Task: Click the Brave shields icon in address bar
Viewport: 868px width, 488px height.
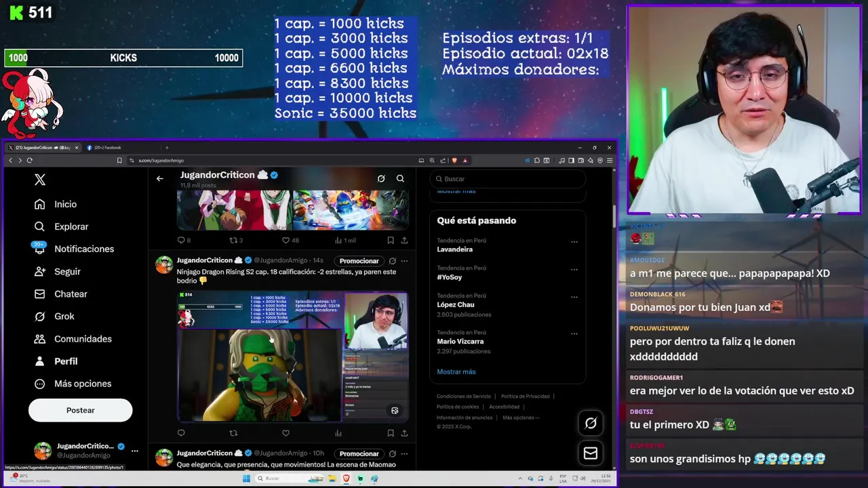Action: (x=454, y=161)
